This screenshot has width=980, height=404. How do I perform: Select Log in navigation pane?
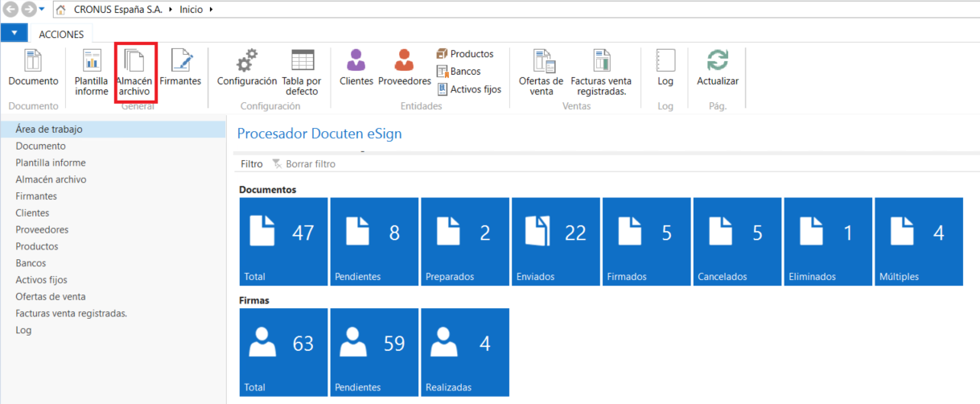[113, 330]
